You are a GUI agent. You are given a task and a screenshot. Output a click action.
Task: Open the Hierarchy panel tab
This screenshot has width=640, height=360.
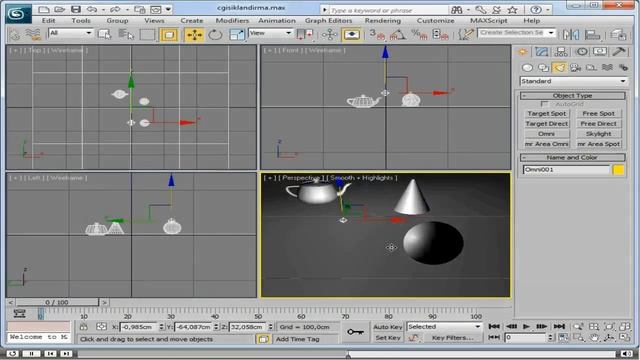pos(561,51)
